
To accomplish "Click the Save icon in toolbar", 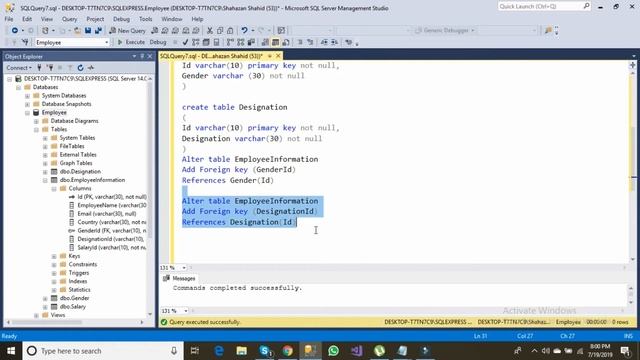I will coord(88,31).
